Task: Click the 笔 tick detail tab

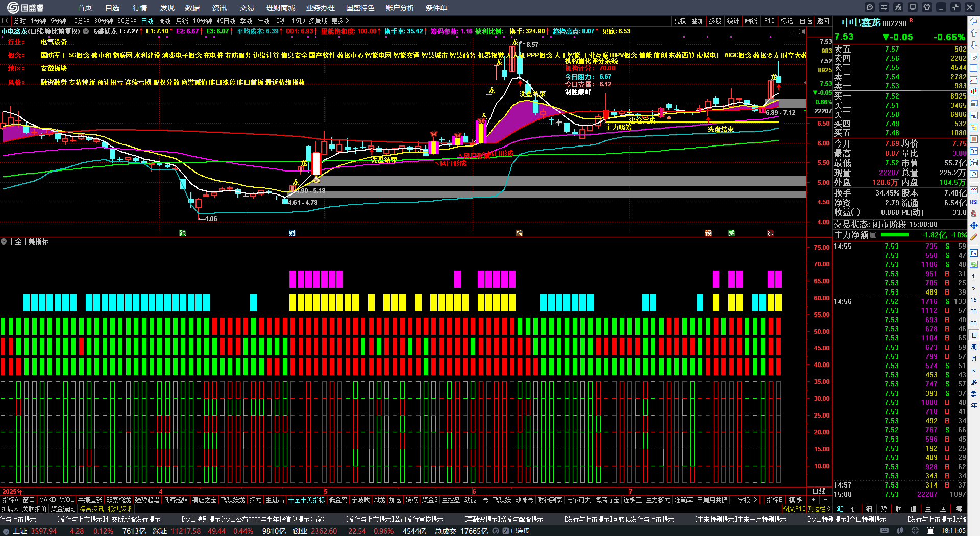Action: 840,509
